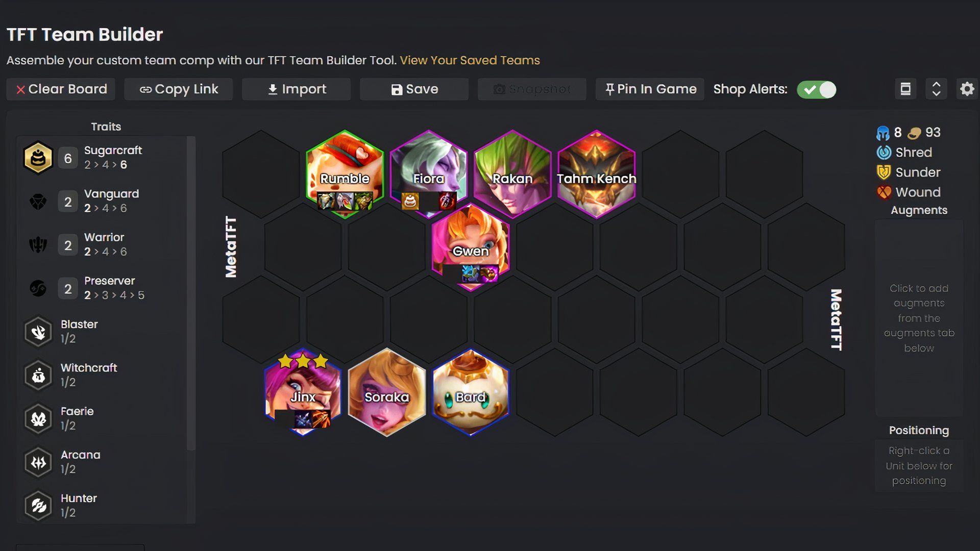Click the Jinx champion thumbnail
Viewport: 980px width, 551px height.
(303, 393)
